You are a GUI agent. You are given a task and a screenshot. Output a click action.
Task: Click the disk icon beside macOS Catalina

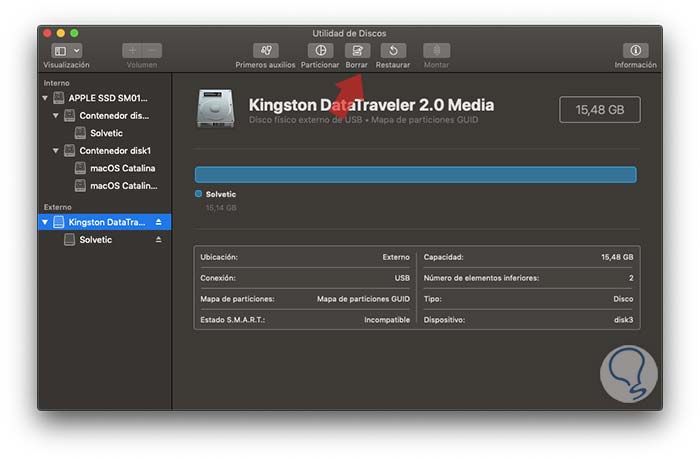80,168
